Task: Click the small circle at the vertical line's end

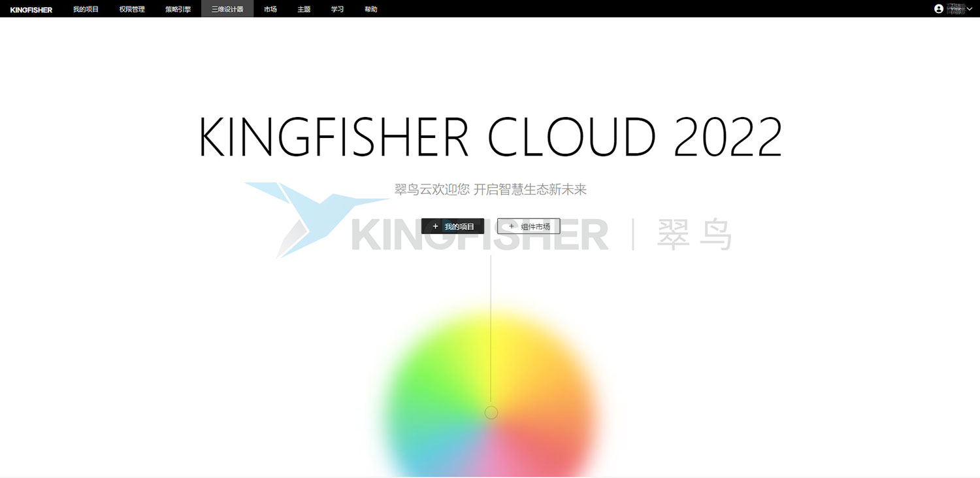Action: [x=491, y=413]
